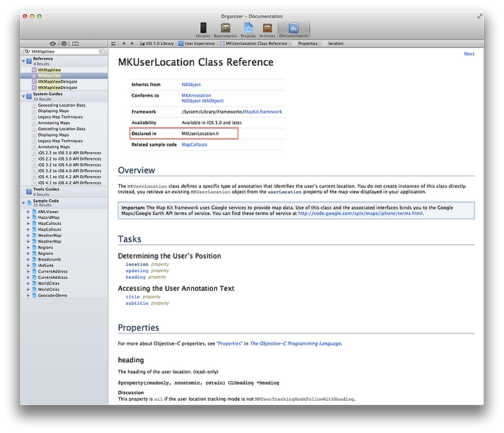Open the location breadcrumb

(x=333, y=43)
